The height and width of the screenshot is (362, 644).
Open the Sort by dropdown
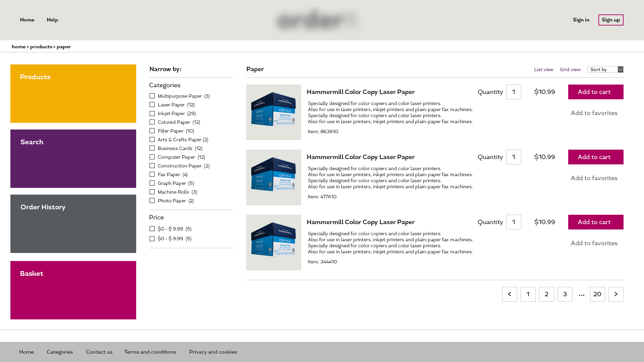tap(605, 69)
